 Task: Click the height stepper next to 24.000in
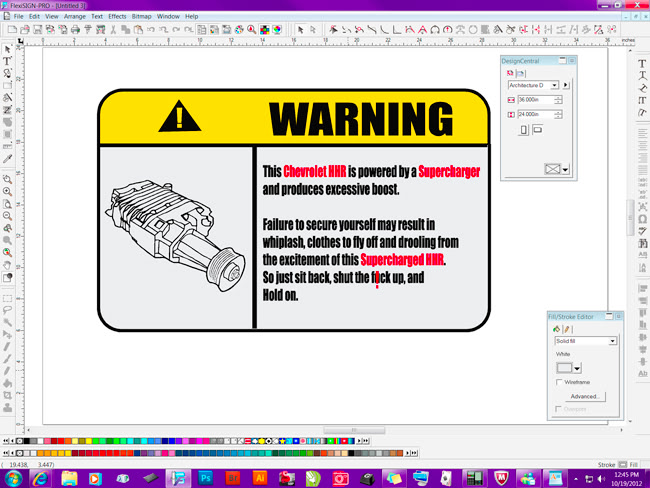point(558,114)
